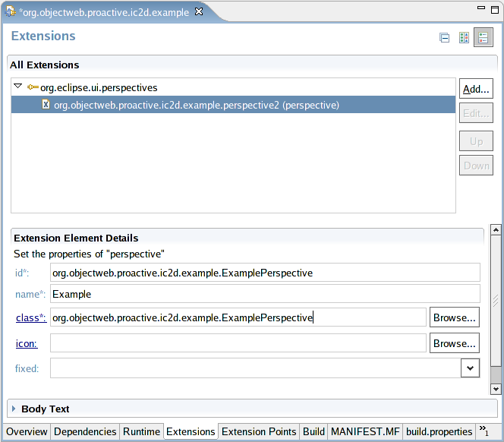This screenshot has width=504, height=442.
Task: Toggle the vertical orientation layout icon
Action: 484,37
